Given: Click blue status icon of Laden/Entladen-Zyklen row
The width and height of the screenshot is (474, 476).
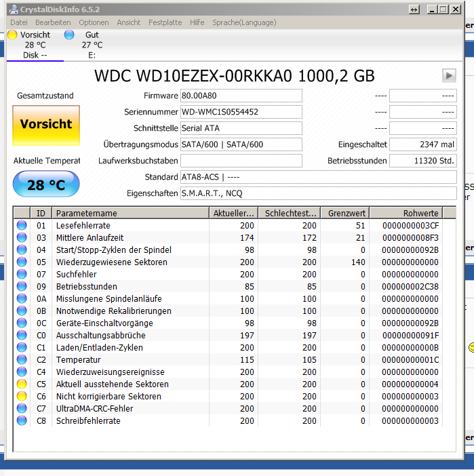Looking at the screenshot, I should pyautogui.click(x=22, y=347).
